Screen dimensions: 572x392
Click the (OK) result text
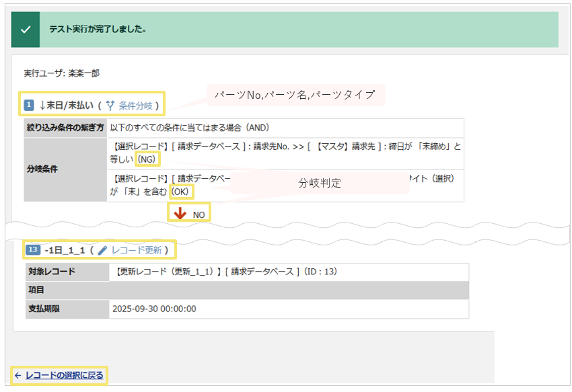pyautogui.click(x=180, y=192)
